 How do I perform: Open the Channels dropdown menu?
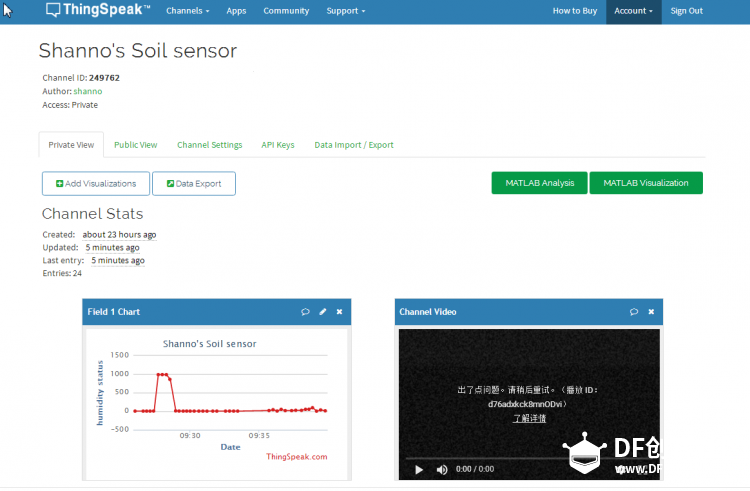[188, 11]
